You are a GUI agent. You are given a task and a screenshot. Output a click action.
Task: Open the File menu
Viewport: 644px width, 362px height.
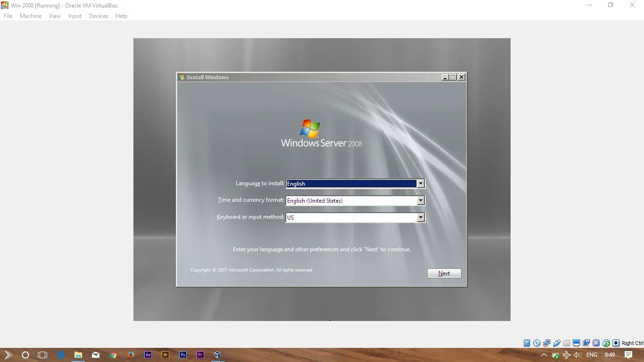coord(8,16)
